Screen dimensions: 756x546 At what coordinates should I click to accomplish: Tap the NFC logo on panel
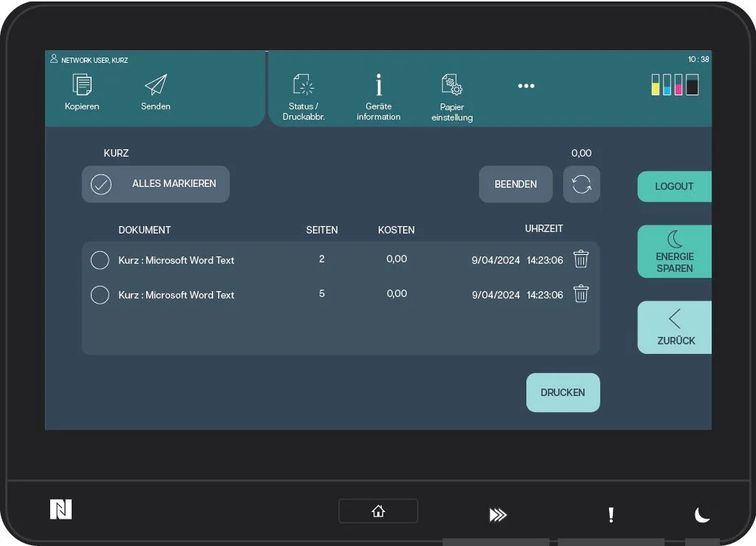click(61, 509)
